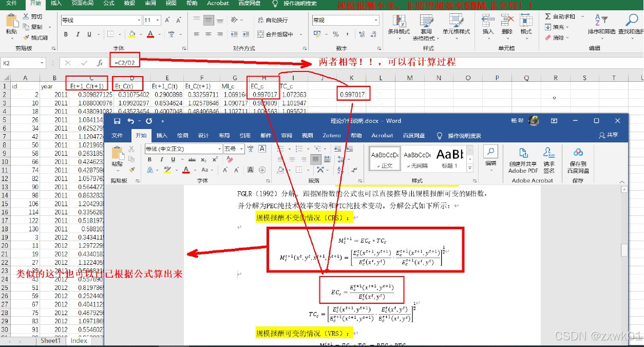Click Excel's Find and Select magnifier icon
644x347 pixels.
pos(631,21)
